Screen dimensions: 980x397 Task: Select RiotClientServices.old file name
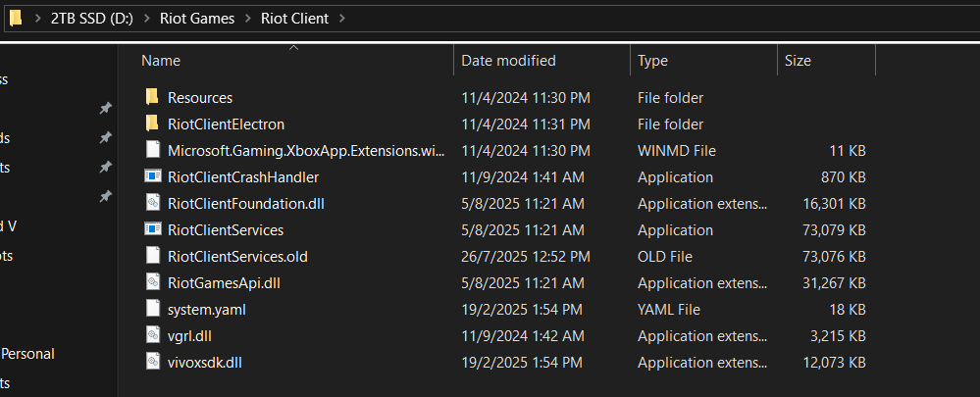(237, 257)
